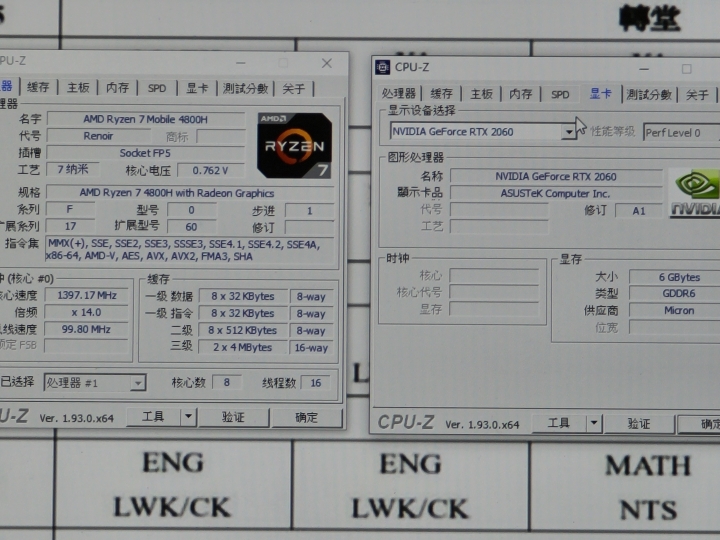This screenshot has width=720, height=540.
Task: Switch to 处理器 tab in right window
Action: (399, 94)
